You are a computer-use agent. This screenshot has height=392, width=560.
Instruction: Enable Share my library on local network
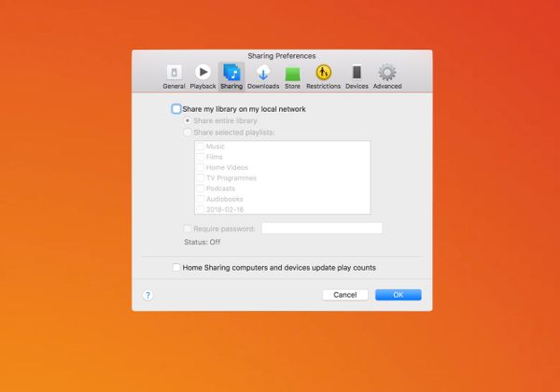(x=176, y=109)
